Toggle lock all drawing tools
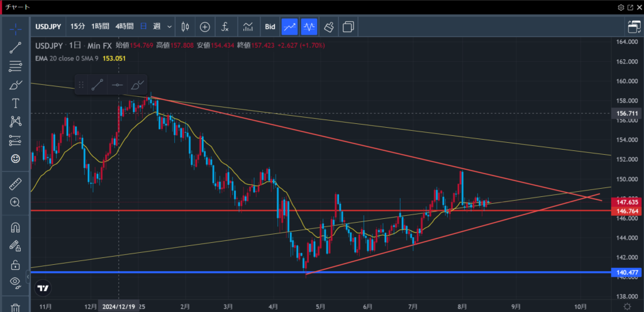Image resolution: width=644 pixels, height=312 pixels. [16, 264]
